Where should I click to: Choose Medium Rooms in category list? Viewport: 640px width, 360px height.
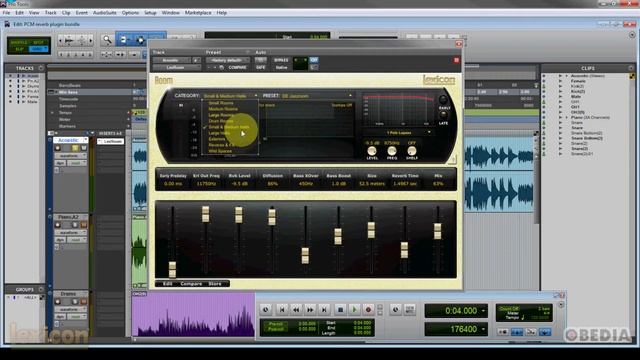[x=223, y=109]
